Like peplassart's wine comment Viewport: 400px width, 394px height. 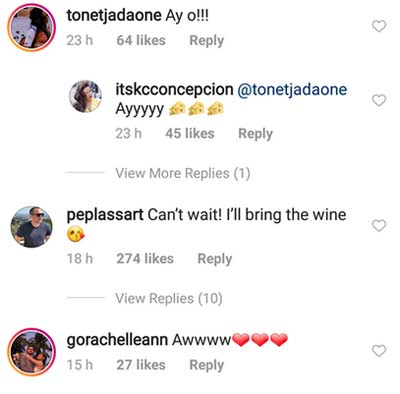pos(379,226)
